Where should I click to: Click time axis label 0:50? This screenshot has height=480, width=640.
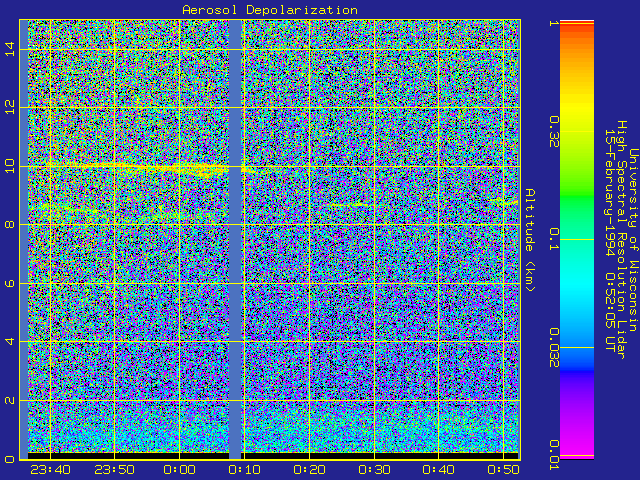tap(504, 470)
